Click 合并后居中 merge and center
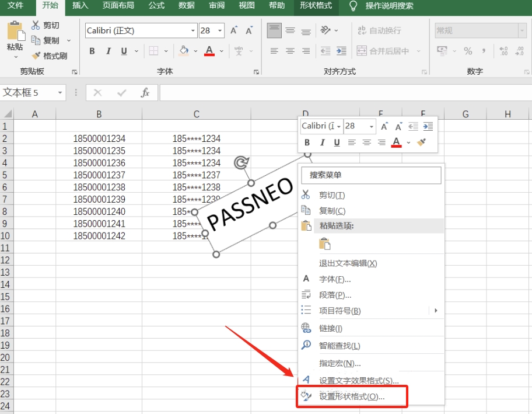 point(383,51)
